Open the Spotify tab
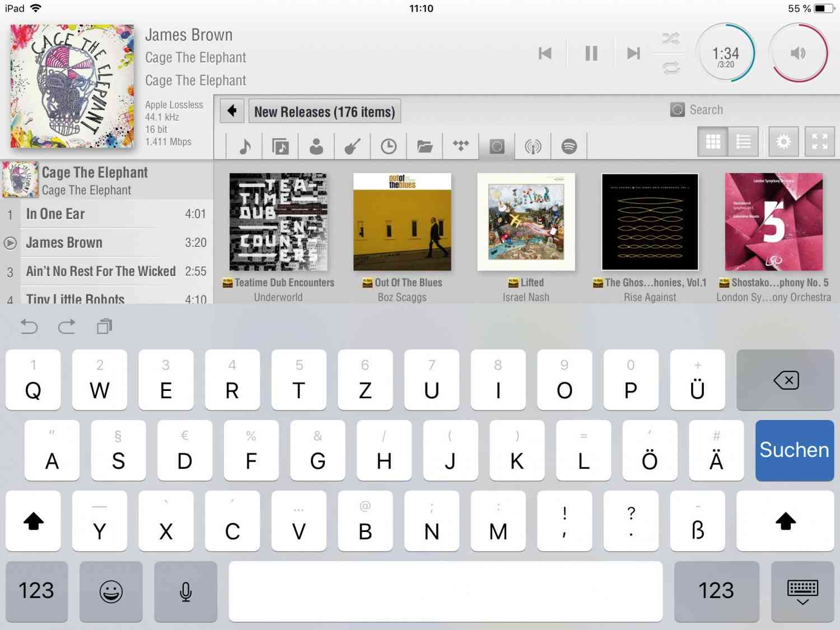The width and height of the screenshot is (840, 630). pyautogui.click(x=569, y=147)
